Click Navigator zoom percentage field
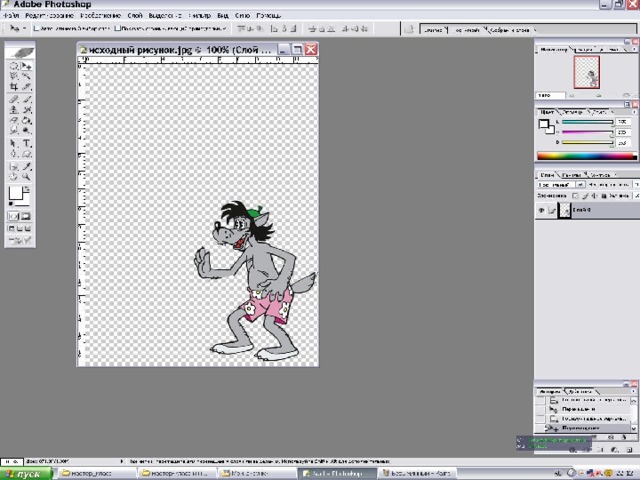This screenshot has width=640, height=480. pyautogui.click(x=551, y=95)
